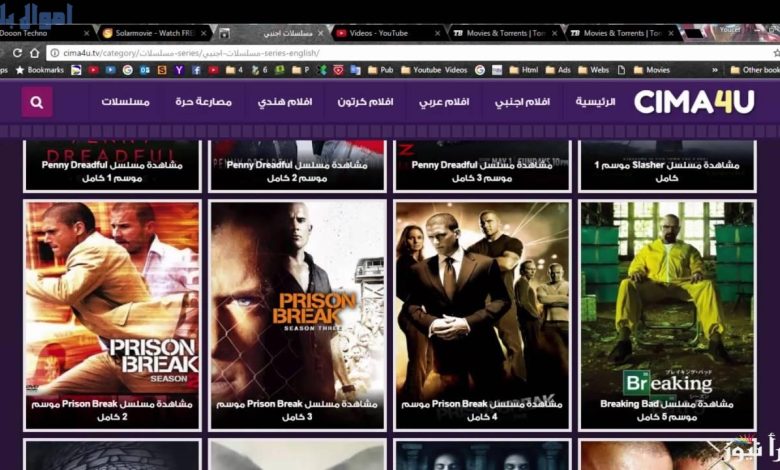Open the Pub bookmarks folder
Screen dimensions: 780x470
(x=381, y=70)
